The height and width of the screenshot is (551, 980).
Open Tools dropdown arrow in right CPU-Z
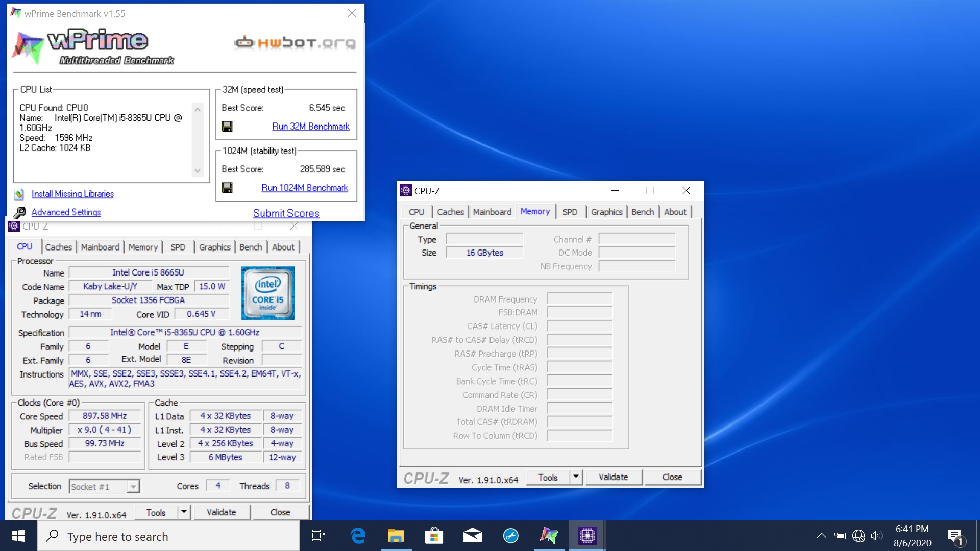pos(576,477)
